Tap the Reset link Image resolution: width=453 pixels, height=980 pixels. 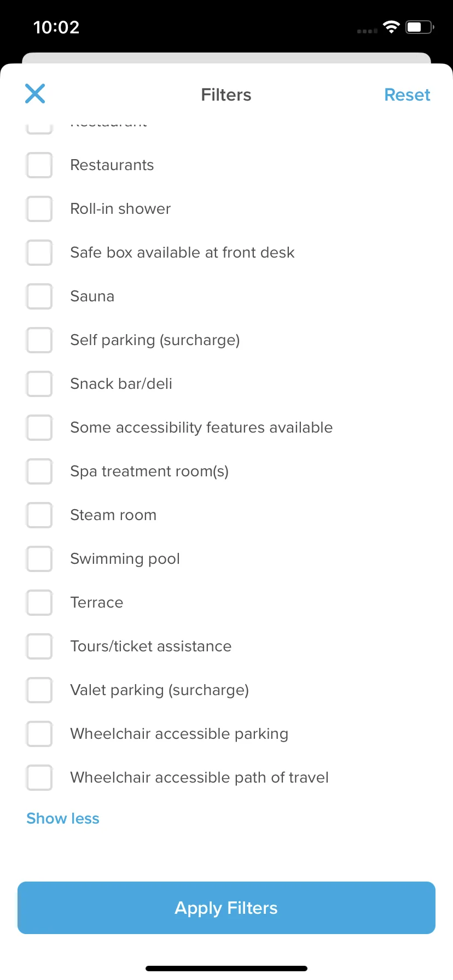pos(407,95)
